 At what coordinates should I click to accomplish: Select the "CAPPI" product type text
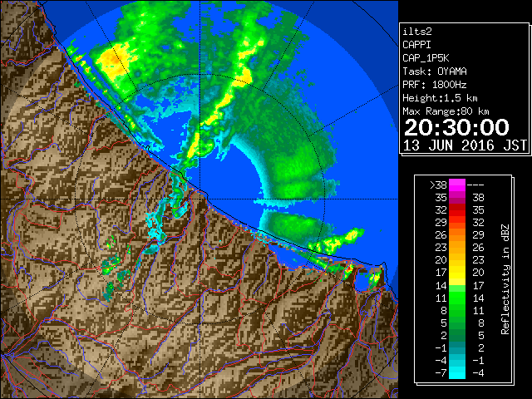(417, 45)
